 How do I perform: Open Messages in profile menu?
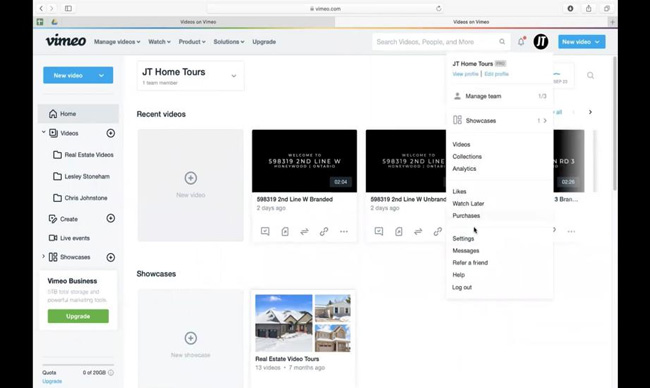(x=466, y=250)
